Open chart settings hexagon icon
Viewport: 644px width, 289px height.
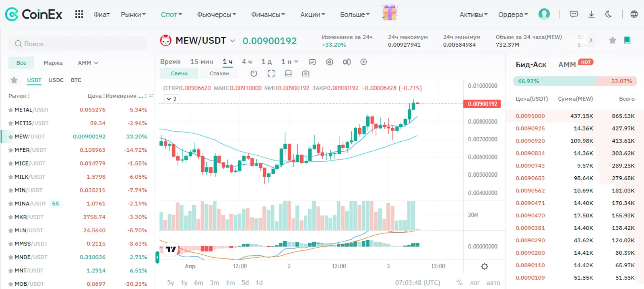[x=330, y=62]
